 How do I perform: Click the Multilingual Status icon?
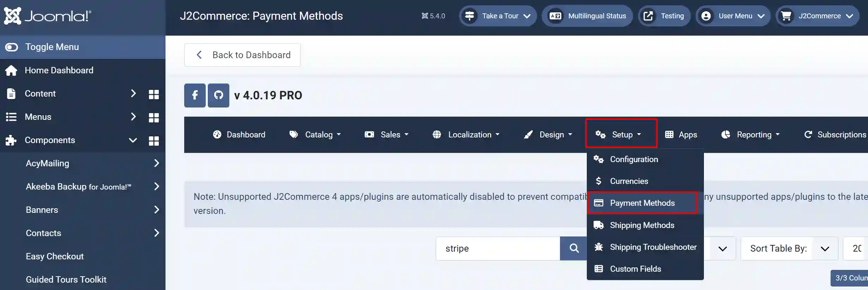(x=555, y=16)
